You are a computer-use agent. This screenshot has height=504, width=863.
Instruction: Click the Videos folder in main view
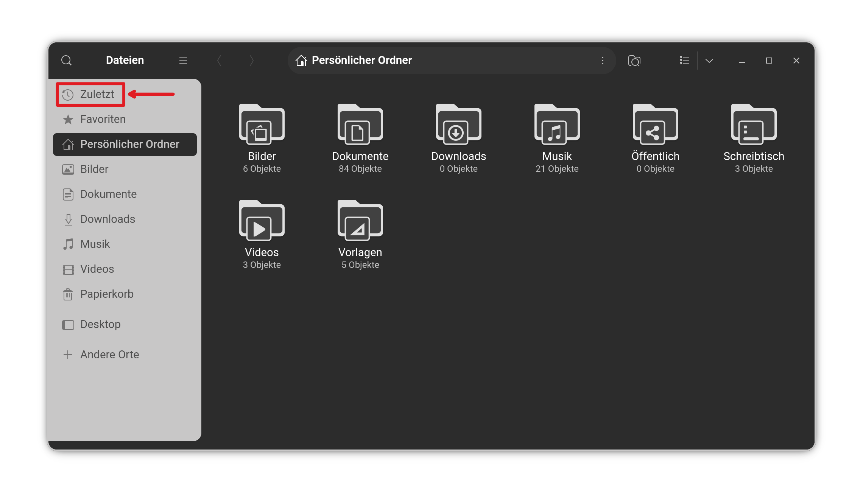pos(262,221)
